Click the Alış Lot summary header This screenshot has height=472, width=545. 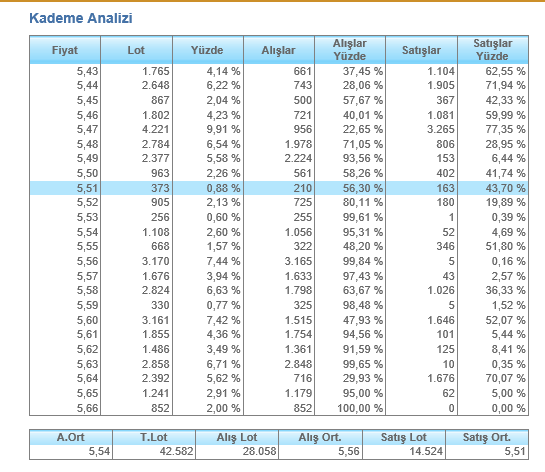[237, 437]
